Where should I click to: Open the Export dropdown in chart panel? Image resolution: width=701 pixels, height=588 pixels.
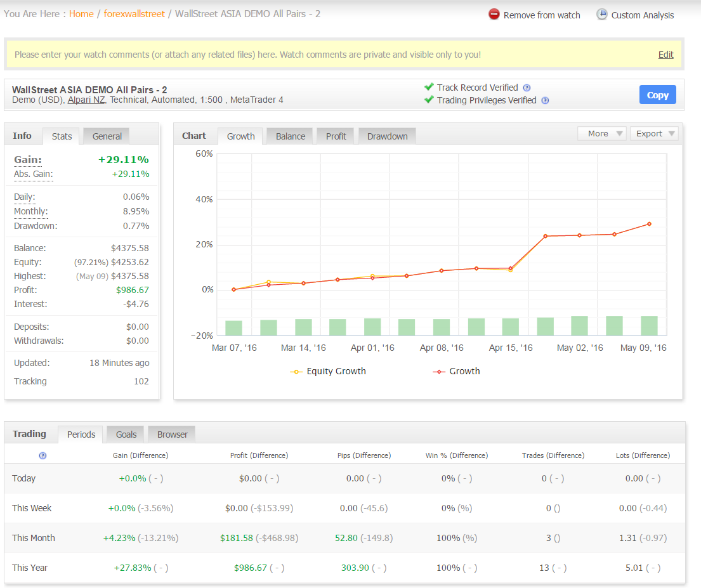click(654, 134)
